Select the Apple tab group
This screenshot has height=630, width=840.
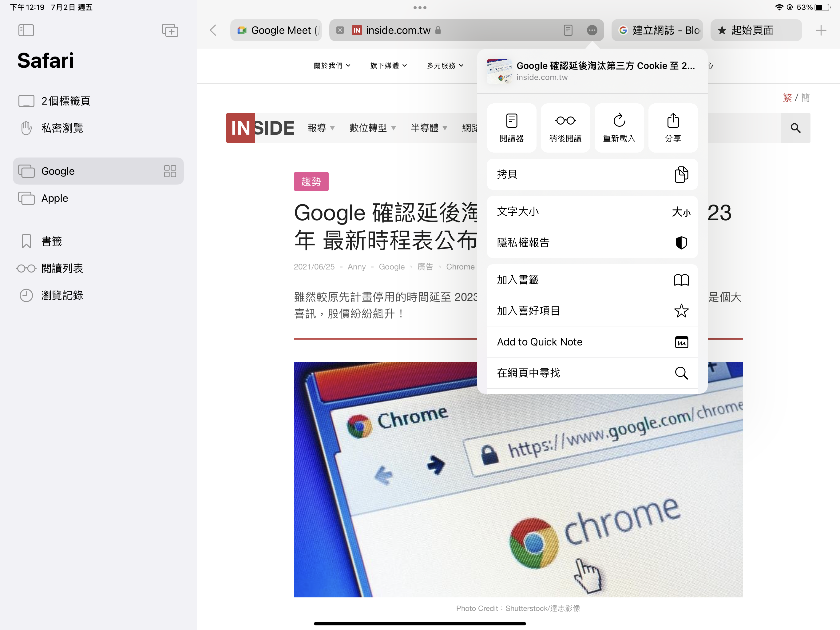click(98, 198)
